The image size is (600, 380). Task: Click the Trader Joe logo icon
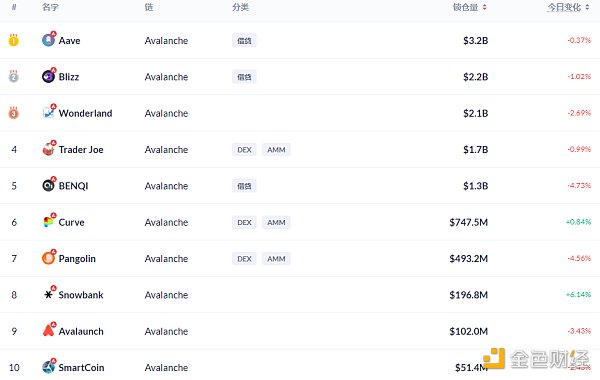coord(48,149)
